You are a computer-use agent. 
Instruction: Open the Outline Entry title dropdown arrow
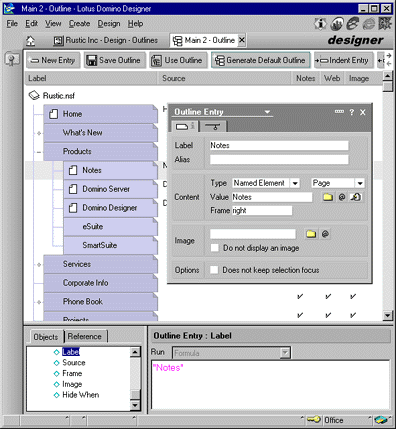tap(267, 112)
